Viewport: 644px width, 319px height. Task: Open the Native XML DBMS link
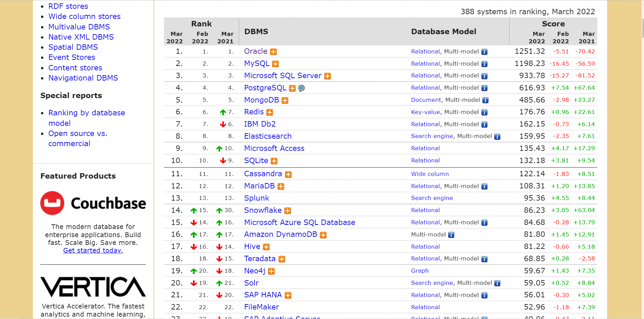pos(81,37)
